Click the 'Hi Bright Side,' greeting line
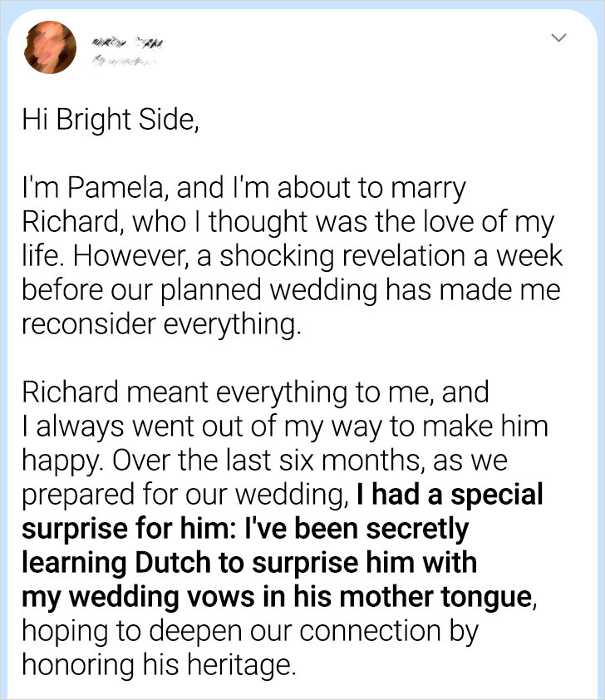605x700 pixels. 111,120
